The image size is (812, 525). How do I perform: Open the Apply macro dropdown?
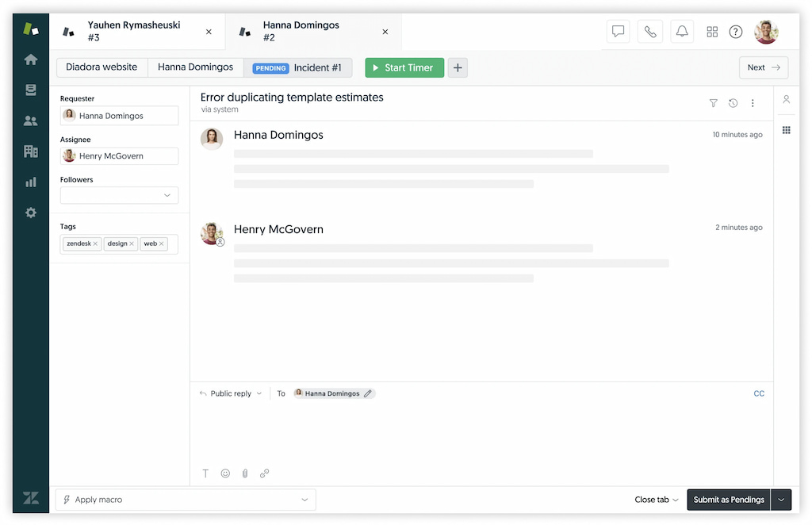tap(185, 500)
